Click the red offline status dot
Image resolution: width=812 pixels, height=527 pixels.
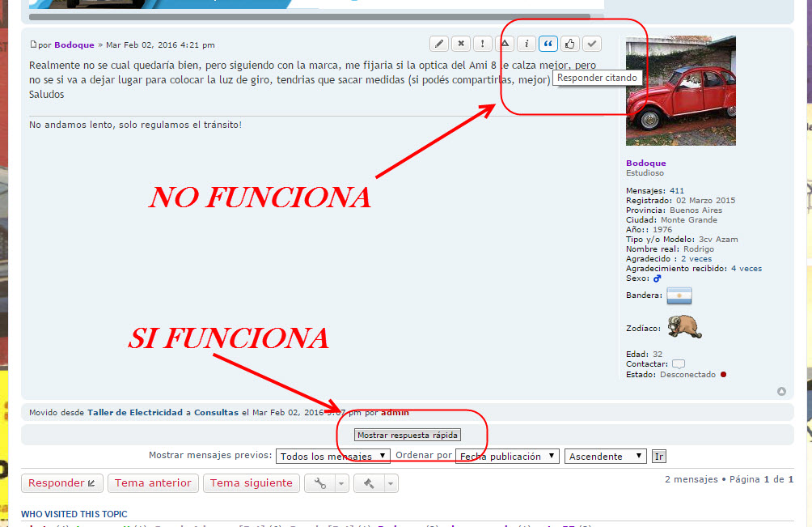coord(724,374)
